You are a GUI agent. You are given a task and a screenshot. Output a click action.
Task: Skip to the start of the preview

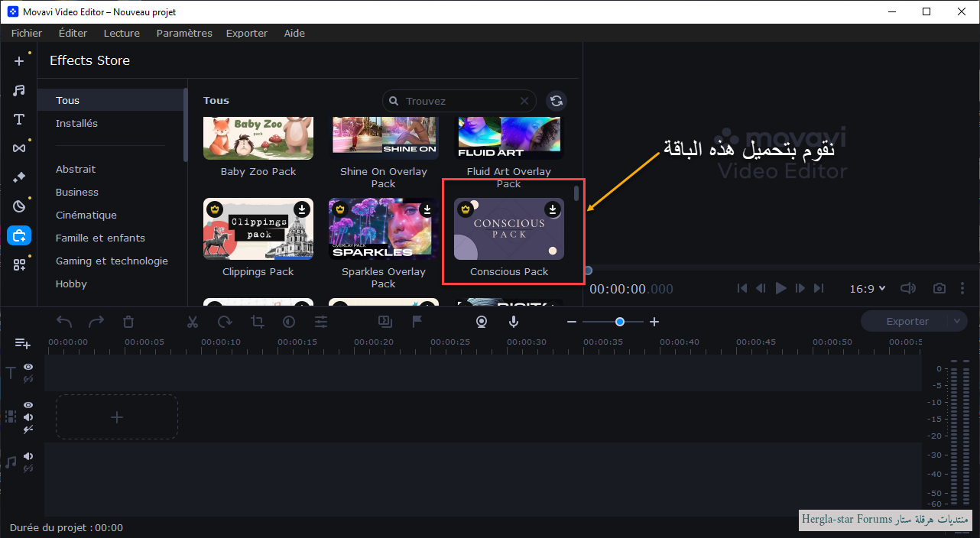[x=742, y=288]
